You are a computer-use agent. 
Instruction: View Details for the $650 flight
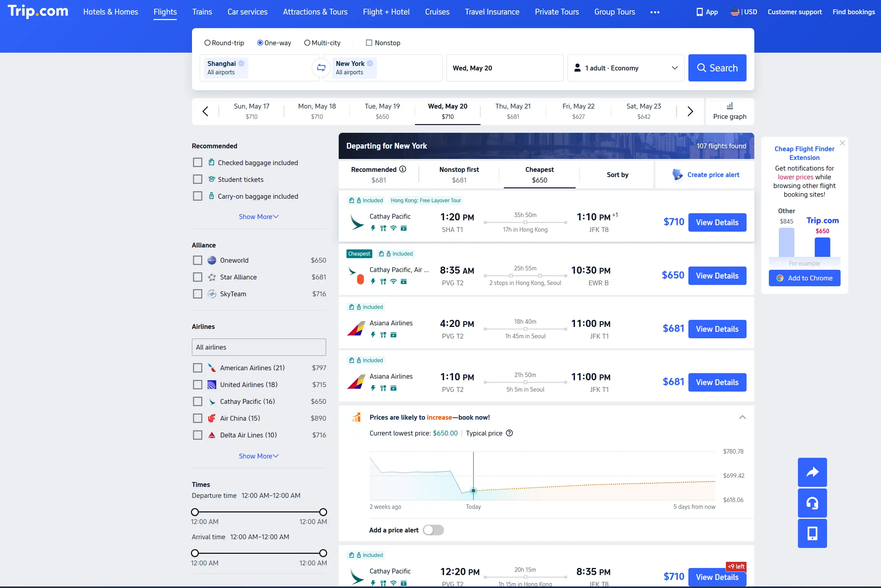717,276
